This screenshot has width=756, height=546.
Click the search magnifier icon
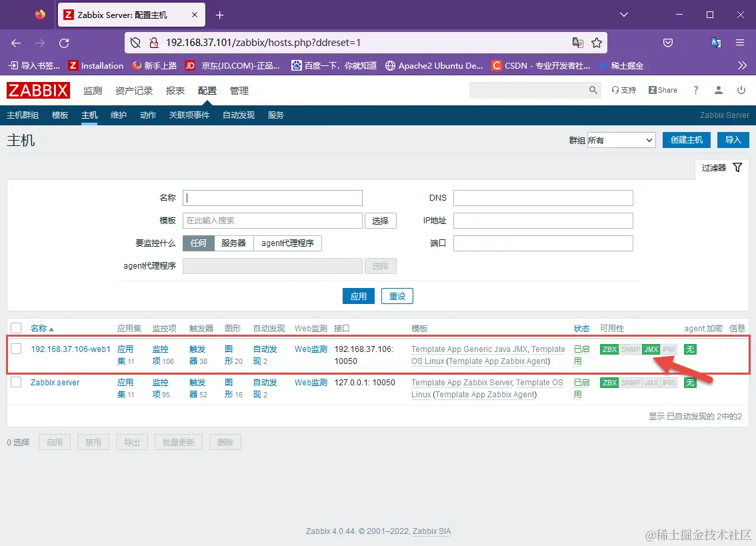(593, 89)
